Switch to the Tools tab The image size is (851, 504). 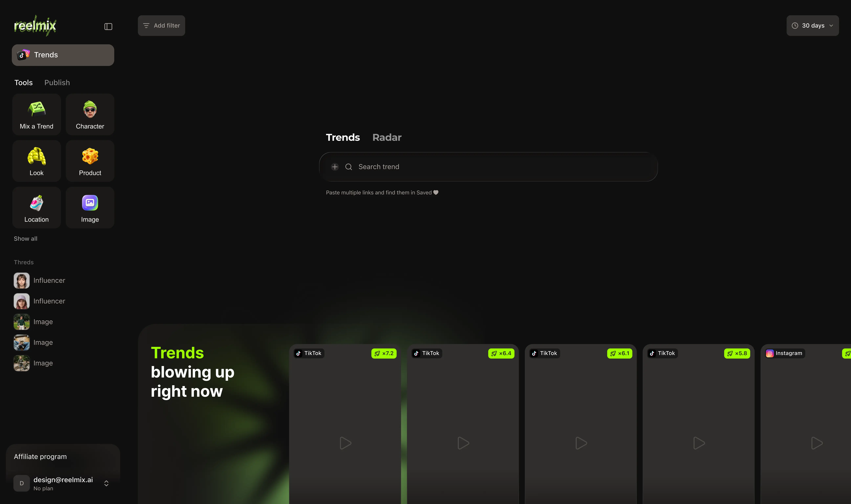pos(23,83)
